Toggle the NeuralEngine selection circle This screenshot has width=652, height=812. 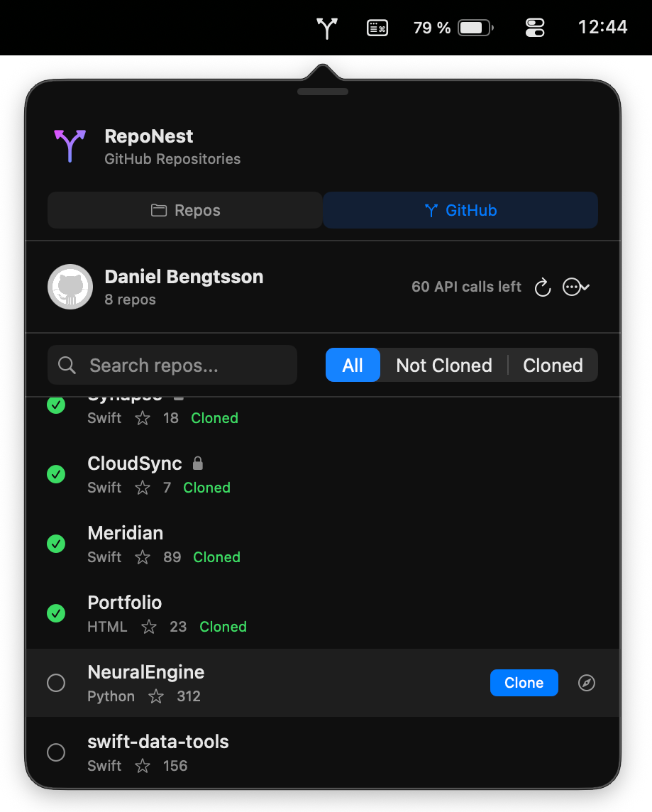pos(56,683)
